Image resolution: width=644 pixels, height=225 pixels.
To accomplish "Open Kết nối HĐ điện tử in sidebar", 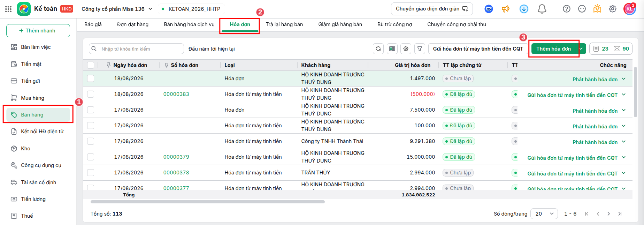I will tap(38, 132).
